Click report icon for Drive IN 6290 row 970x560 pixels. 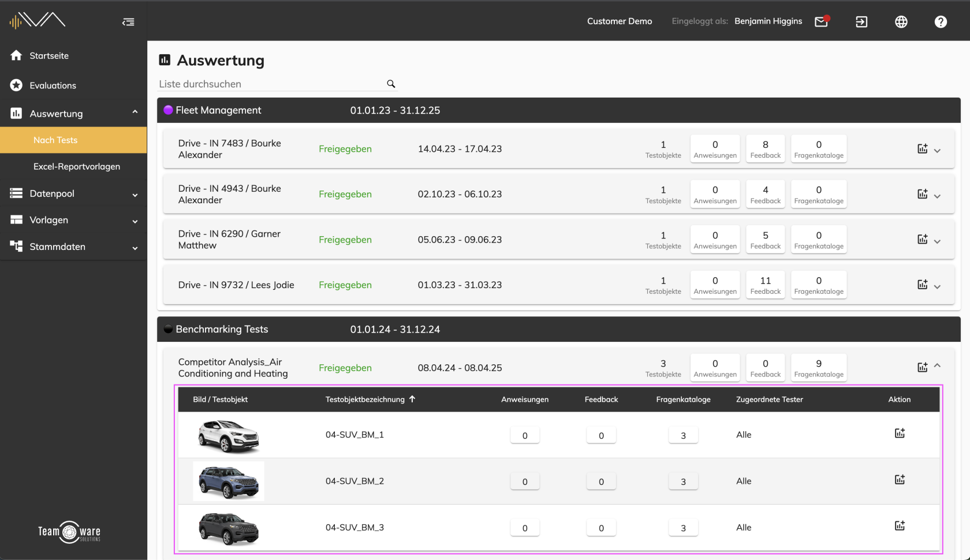(923, 239)
